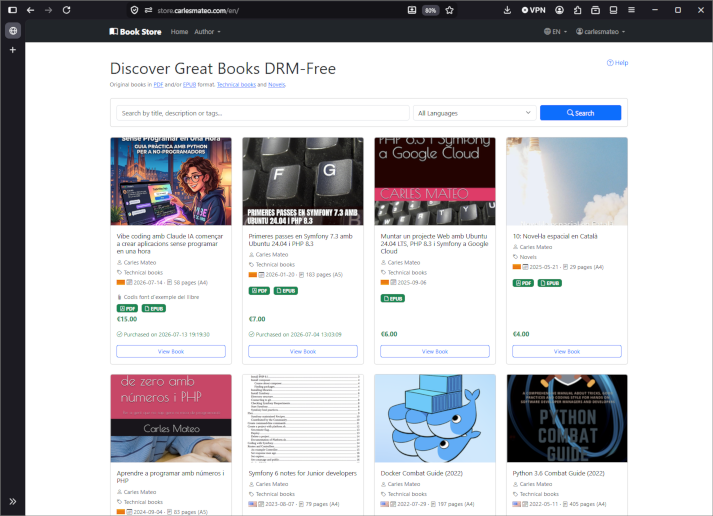Screen dimensions: 713x516
Task: Click the PDF badge on Novel·la espacial card
Action: pyautogui.click(x=523, y=283)
